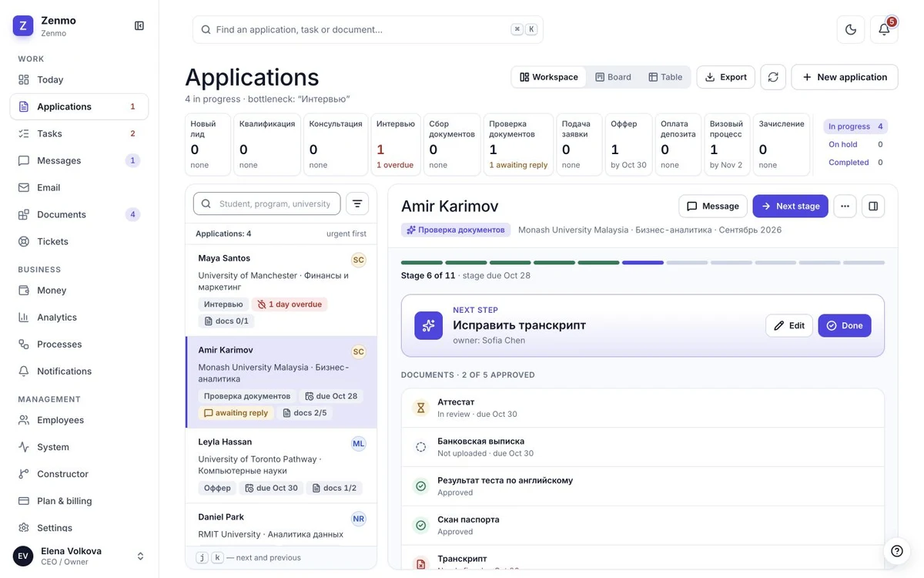Open the Constructor page
Image resolution: width=924 pixels, height=578 pixels.
point(79,474)
